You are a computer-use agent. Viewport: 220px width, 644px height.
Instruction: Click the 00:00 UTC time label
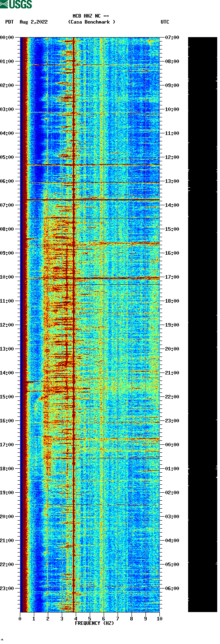point(172,444)
